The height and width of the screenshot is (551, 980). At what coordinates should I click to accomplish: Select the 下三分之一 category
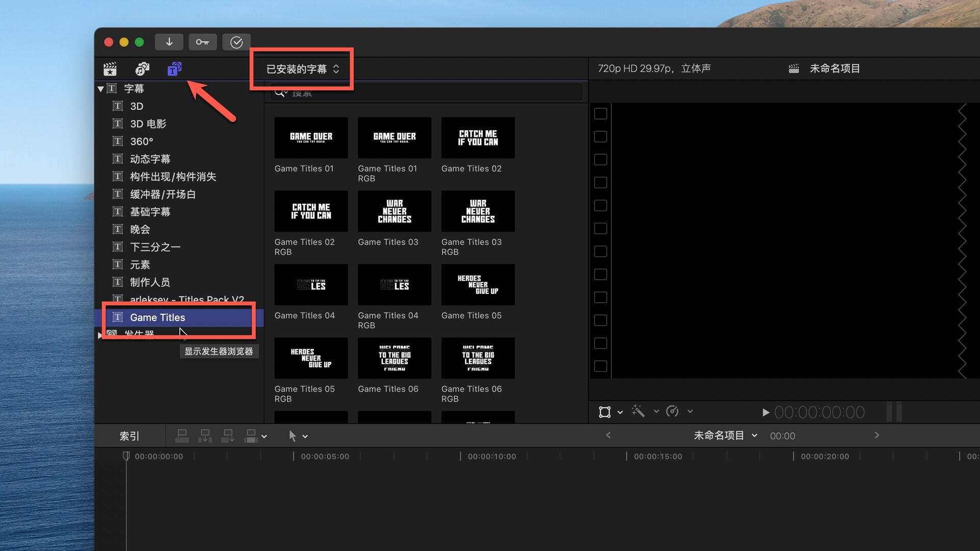155,247
